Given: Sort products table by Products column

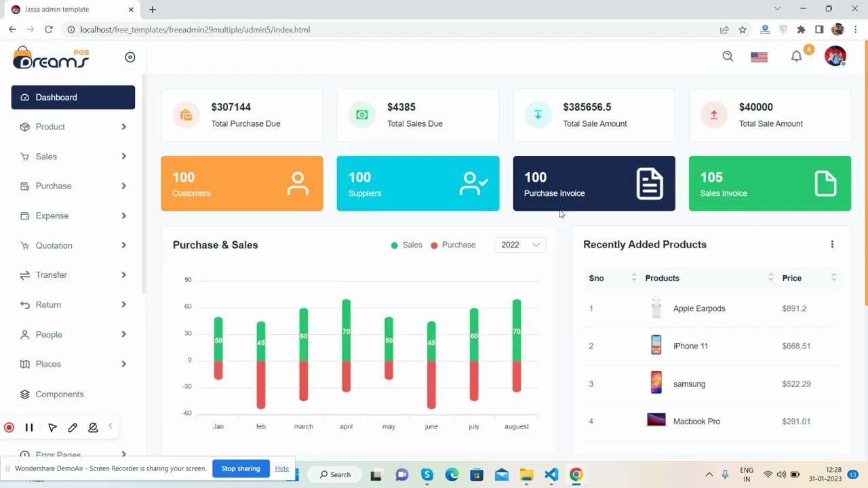Looking at the screenshot, I should 709,278.
